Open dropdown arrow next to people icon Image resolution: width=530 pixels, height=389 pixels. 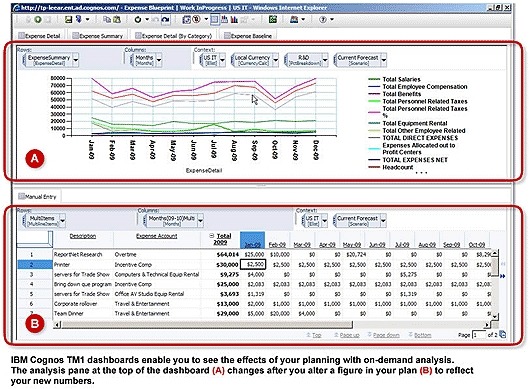coord(303,20)
